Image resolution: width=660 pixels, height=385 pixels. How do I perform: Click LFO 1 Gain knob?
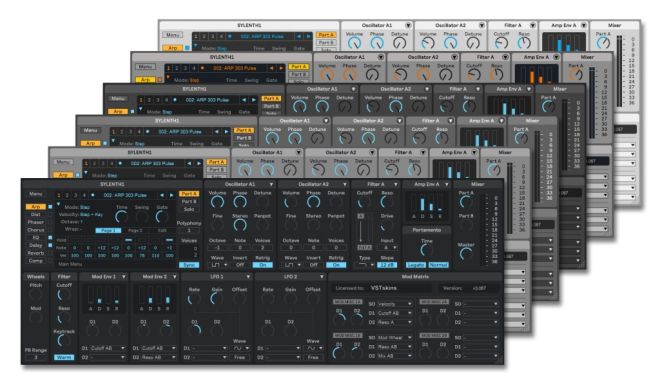(217, 299)
